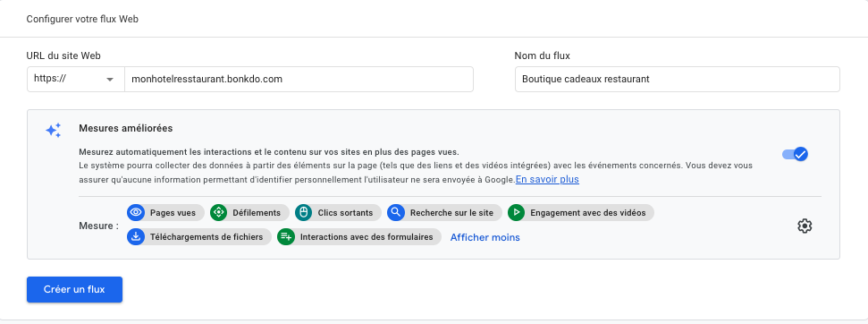
Task: Collapse measures with Afficher moins
Action: click(485, 237)
